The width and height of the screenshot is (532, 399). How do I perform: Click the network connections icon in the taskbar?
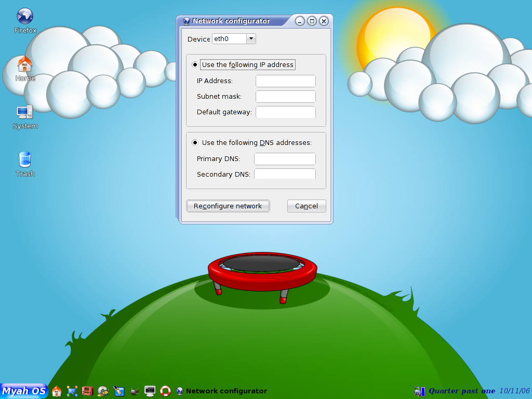tap(72, 391)
